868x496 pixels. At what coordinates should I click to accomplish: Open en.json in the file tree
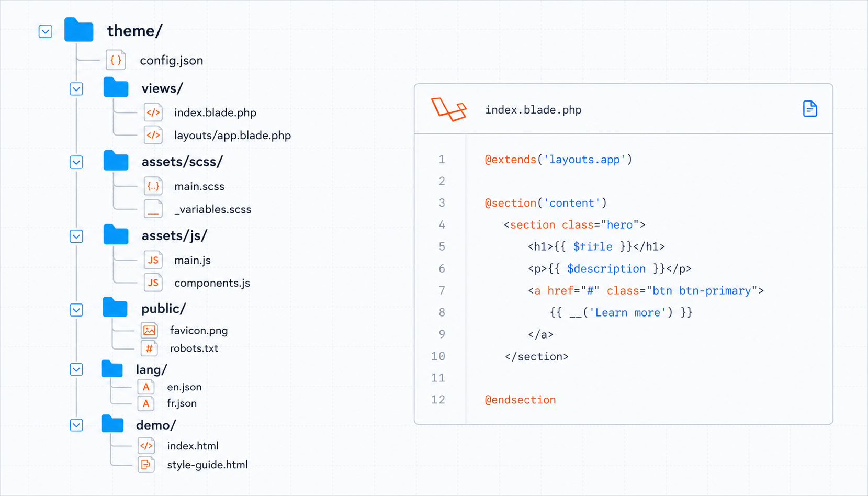(x=184, y=387)
